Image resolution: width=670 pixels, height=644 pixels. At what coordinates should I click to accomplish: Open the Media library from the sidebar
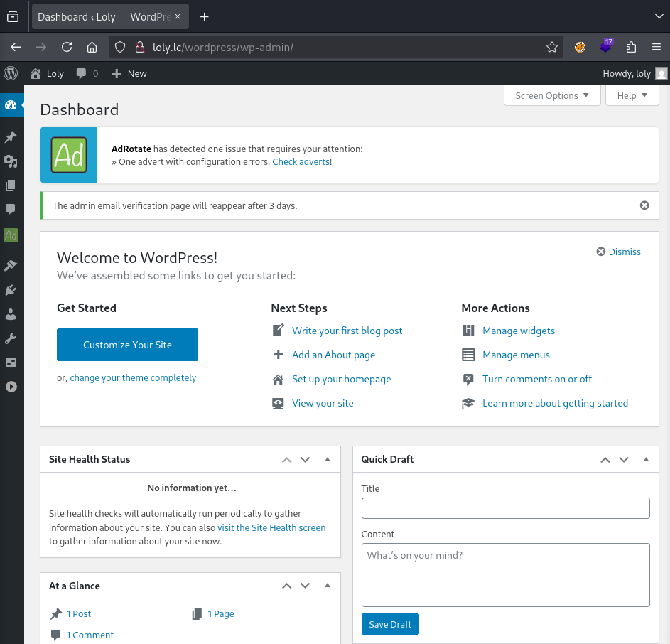11,161
